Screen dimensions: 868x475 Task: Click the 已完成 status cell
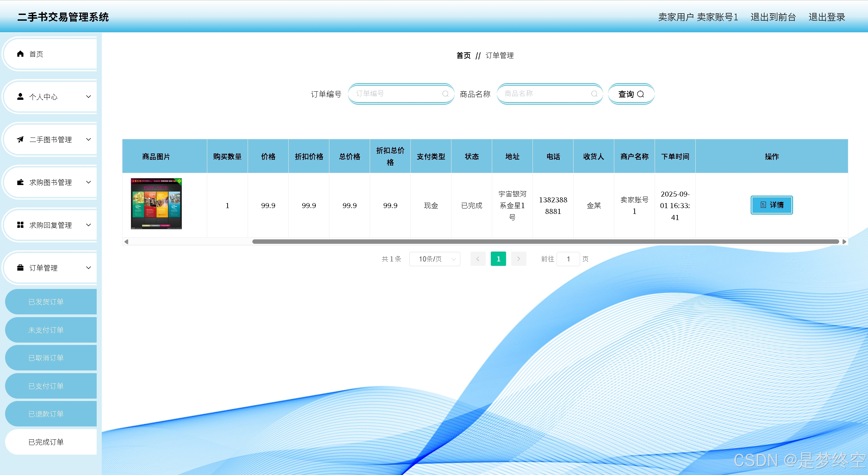[471, 205]
